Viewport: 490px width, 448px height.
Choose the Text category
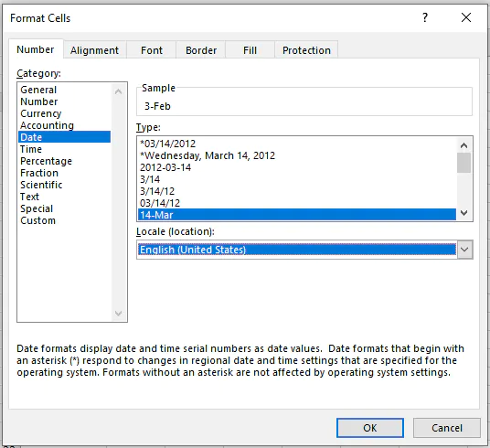[x=64, y=197]
